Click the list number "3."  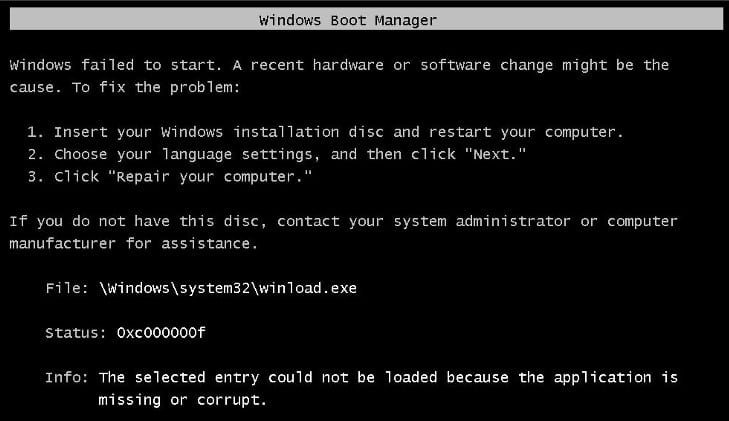[x=36, y=176]
